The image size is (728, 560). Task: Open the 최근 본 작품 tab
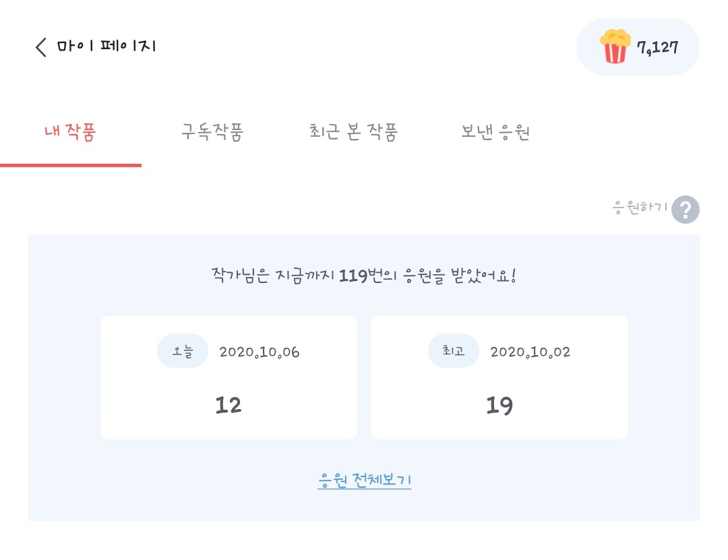coord(353,132)
